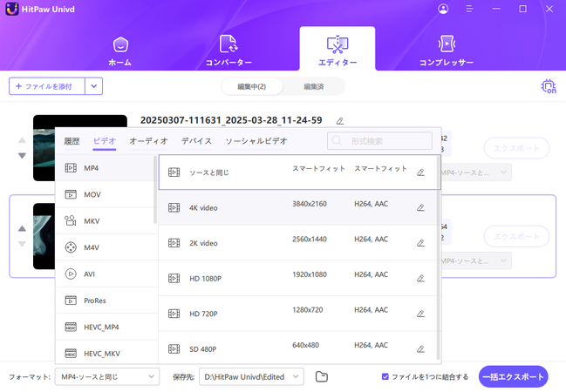Click the Add Files button
The width and height of the screenshot is (566, 392).
pos(47,86)
